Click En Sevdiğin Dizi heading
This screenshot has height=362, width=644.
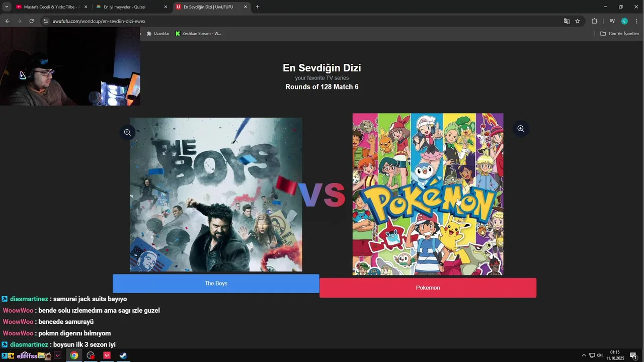pos(322,68)
